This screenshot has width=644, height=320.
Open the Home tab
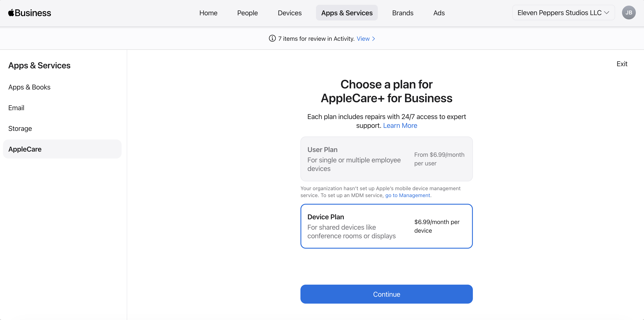pyautogui.click(x=208, y=13)
